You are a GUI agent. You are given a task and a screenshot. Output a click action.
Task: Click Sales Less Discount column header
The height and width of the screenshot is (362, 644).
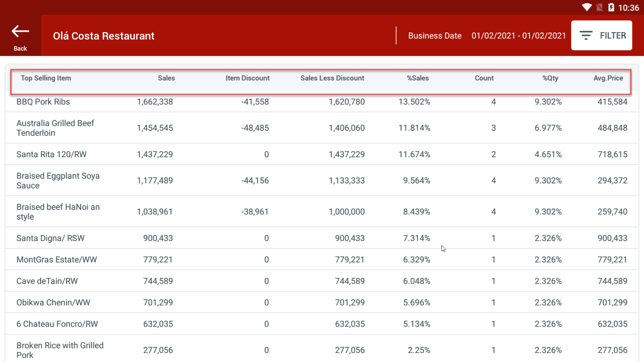(x=332, y=78)
